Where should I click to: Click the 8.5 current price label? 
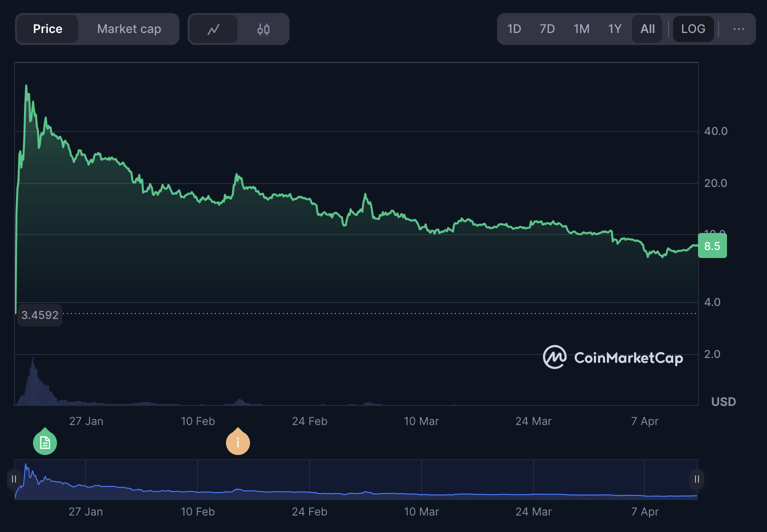[x=712, y=246]
